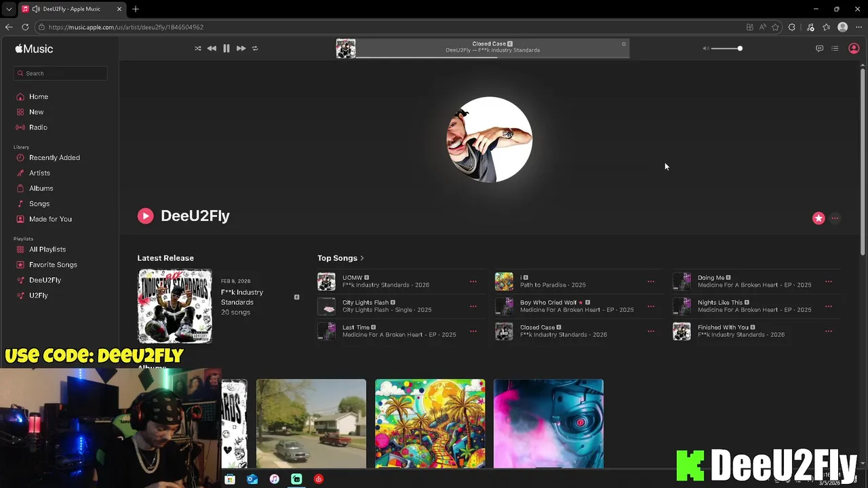Screen dimensions: 868x488
Task: Skip back to the previous track
Action: click(x=212, y=48)
